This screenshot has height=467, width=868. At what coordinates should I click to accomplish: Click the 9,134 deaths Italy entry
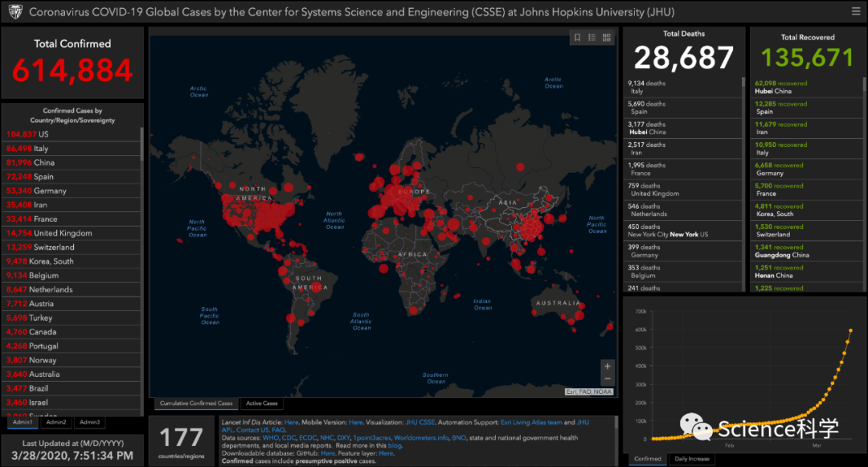pyautogui.click(x=682, y=88)
